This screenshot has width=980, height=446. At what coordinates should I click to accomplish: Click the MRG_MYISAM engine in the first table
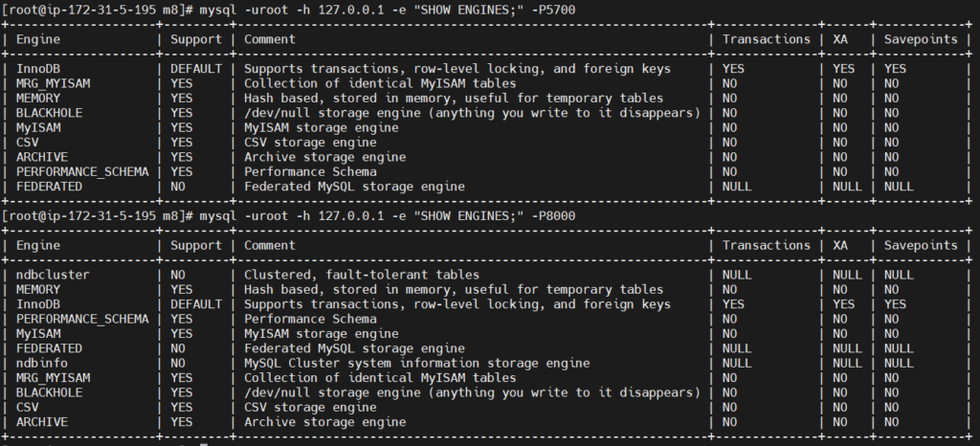point(54,83)
